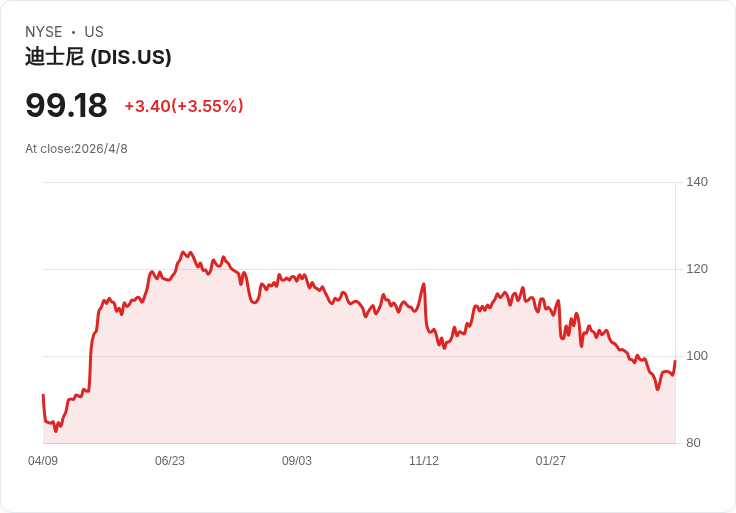Click the chart's highest peak near 06/23

pyautogui.click(x=183, y=253)
